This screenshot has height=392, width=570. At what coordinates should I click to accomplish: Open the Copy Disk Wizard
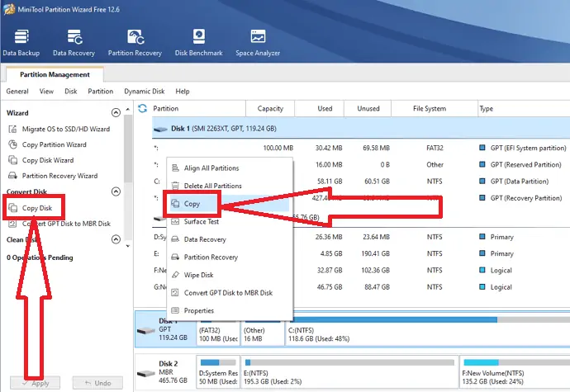[48, 160]
